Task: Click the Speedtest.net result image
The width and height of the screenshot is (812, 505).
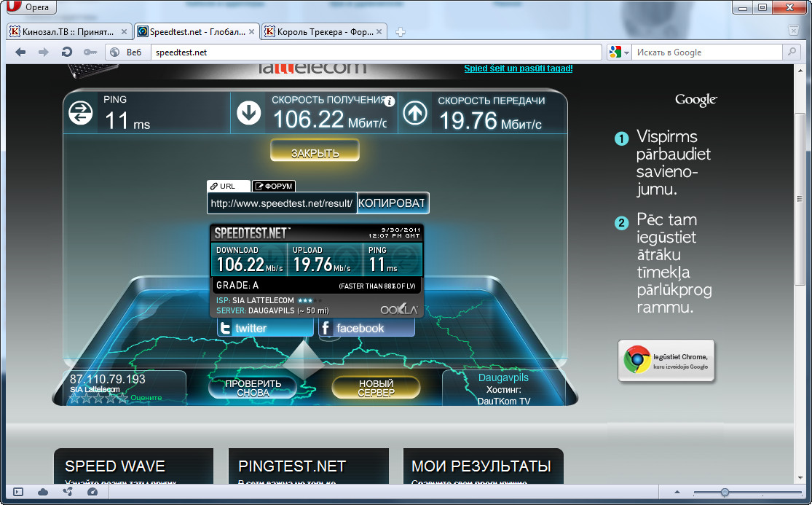Action: pyautogui.click(x=317, y=270)
